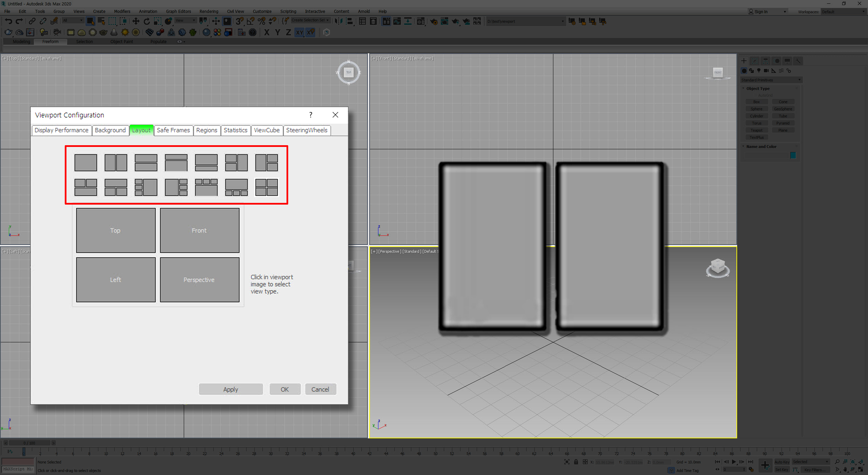Click the Pan View hand icon
The image size is (868, 475).
tap(845, 470)
